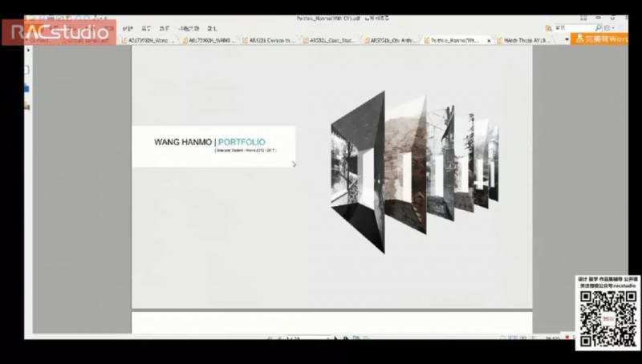Click the magnifier search icon
This screenshot has height=364, width=642.
[x=599, y=27]
